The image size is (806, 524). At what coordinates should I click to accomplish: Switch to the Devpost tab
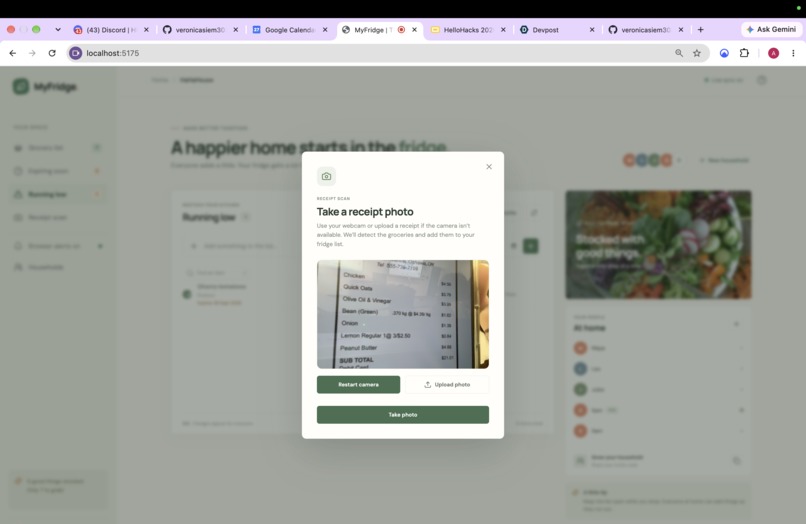[557, 30]
